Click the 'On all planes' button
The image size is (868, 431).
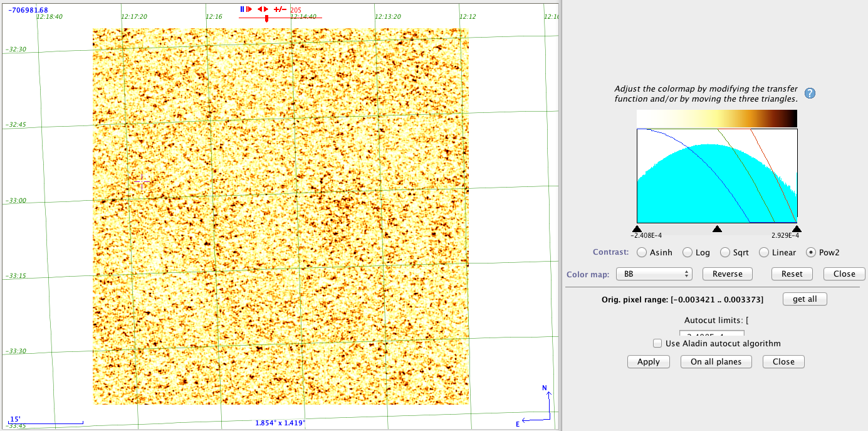(716, 361)
